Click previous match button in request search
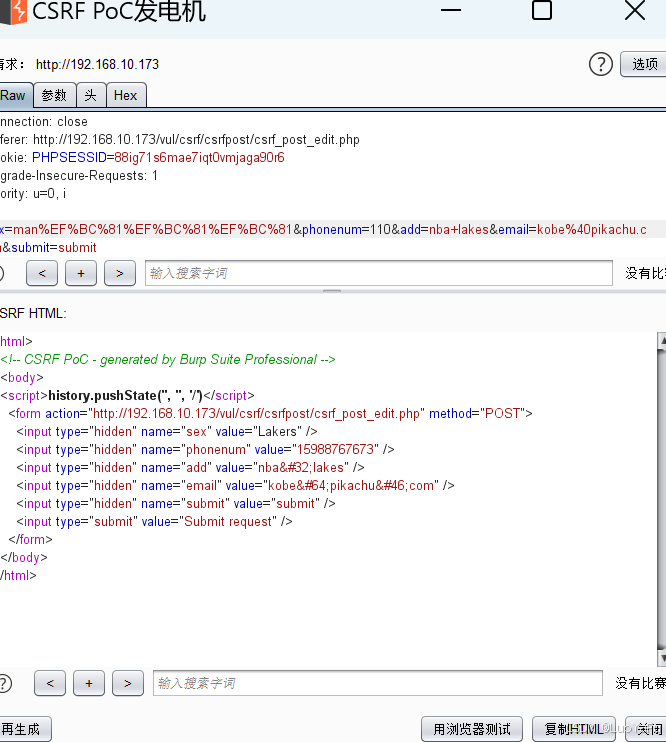Screen dimensions: 666x742 click(42, 273)
